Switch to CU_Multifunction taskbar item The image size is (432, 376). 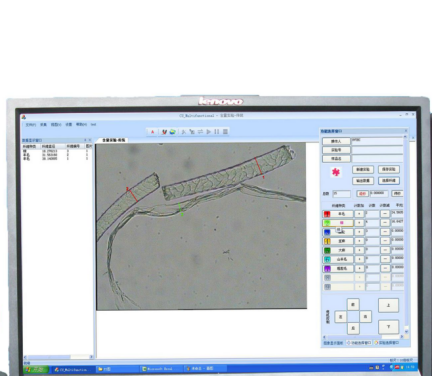point(73,369)
